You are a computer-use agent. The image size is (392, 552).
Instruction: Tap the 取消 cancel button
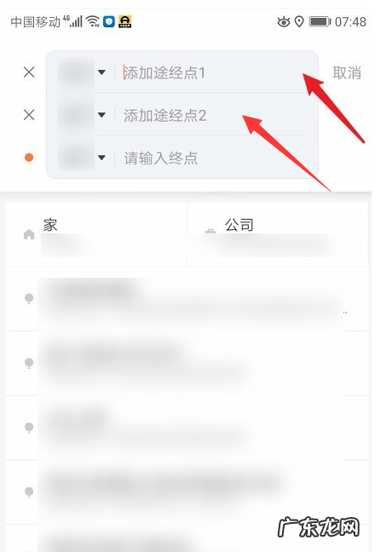tap(347, 73)
